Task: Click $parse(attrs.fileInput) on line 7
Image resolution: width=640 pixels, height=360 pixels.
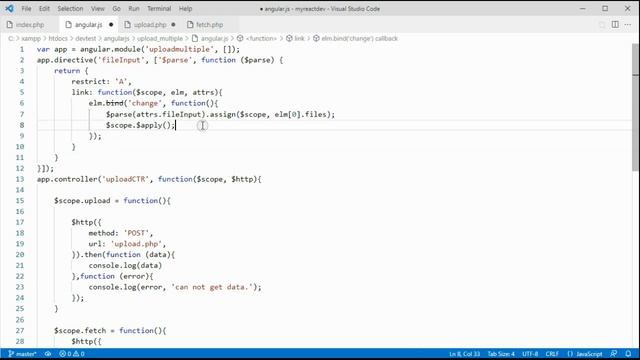Action: [x=156, y=114]
